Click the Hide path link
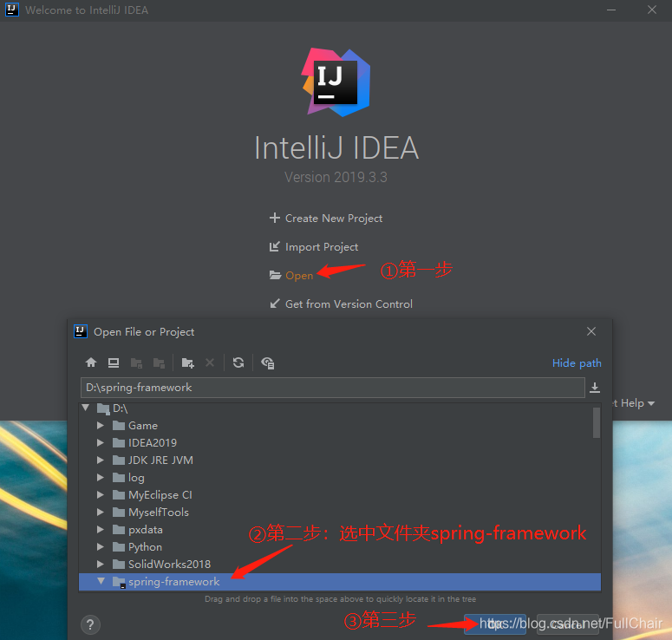The image size is (672, 640). [577, 363]
